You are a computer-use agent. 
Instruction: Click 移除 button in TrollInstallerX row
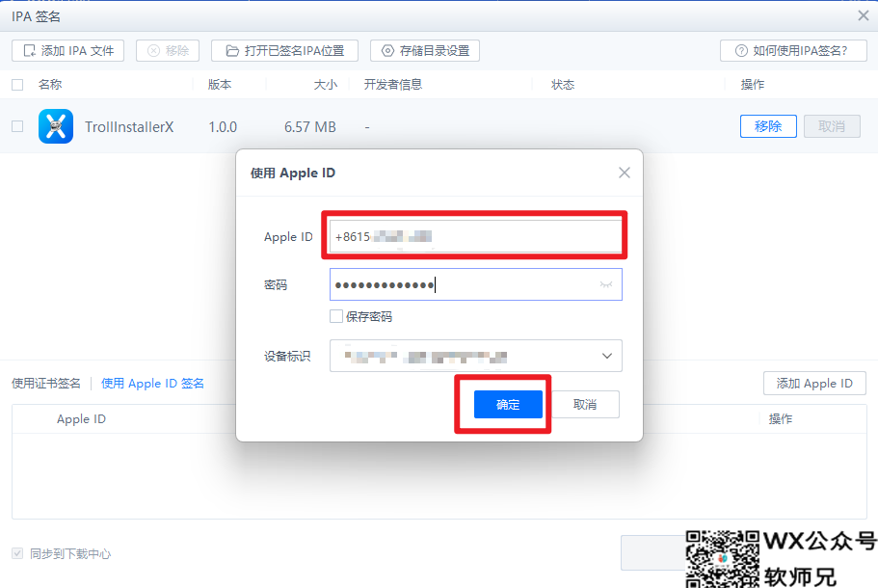tap(768, 126)
